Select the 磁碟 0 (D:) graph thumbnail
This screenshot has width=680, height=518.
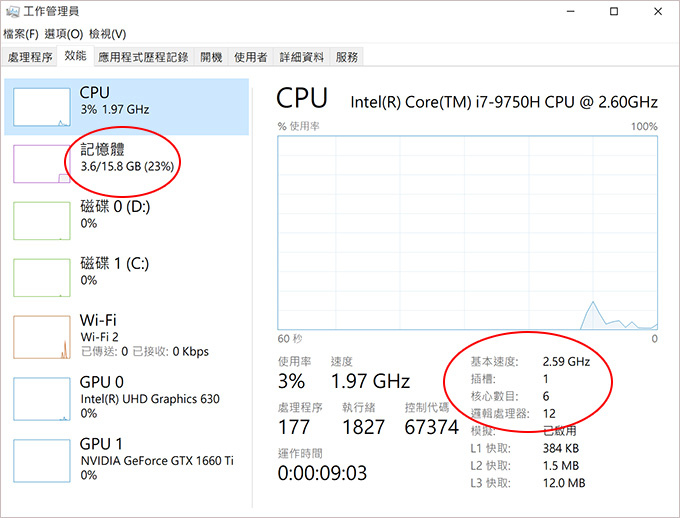pyautogui.click(x=42, y=221)
